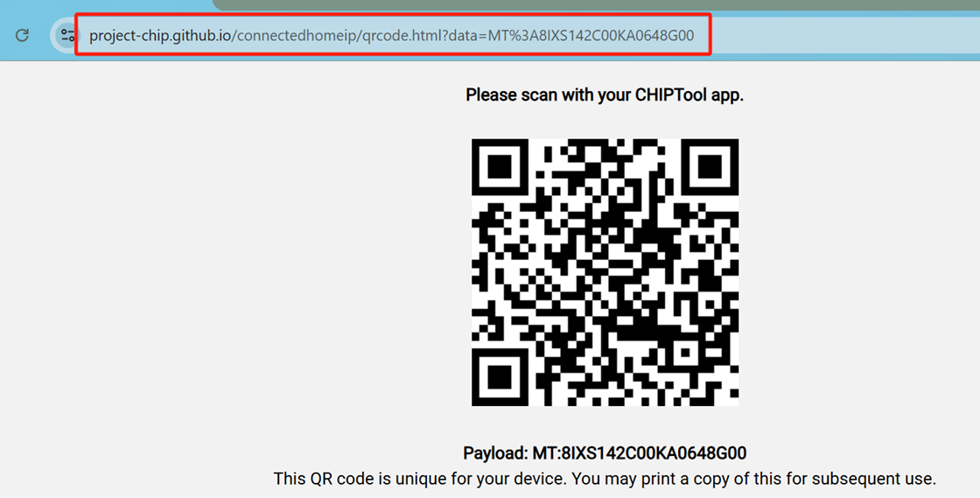Select the center of the QR code
This screenshot has height=498, width=980.
point(605,272)
